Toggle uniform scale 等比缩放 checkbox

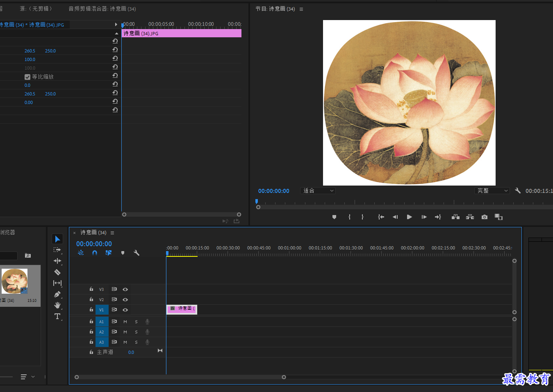point(27,77)
